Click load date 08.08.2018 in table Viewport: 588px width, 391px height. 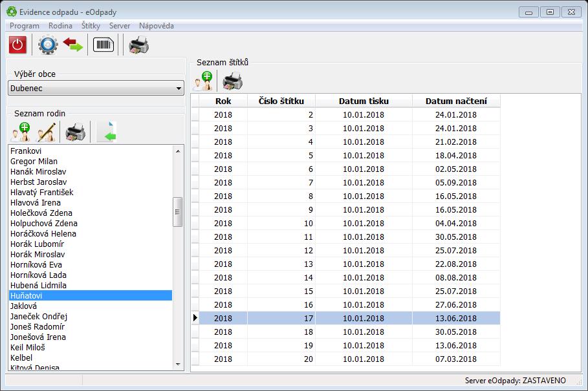pyautogui.click(x=457, y=277)
